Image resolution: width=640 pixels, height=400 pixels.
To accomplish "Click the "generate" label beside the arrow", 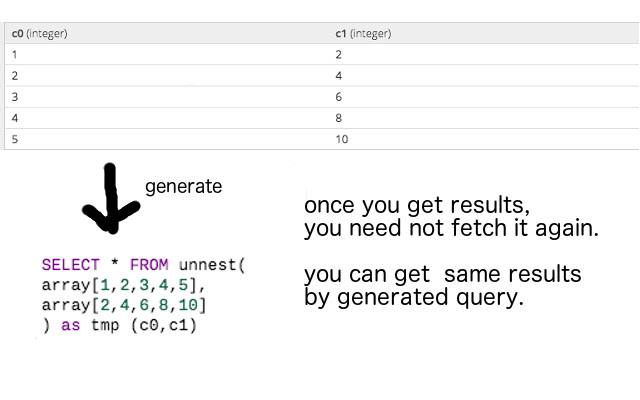I will tap(183, 186).
